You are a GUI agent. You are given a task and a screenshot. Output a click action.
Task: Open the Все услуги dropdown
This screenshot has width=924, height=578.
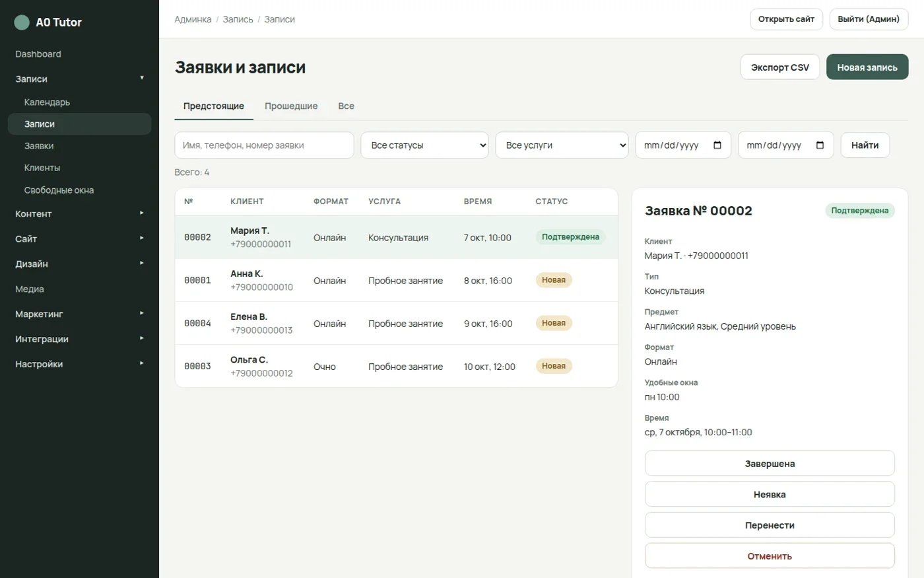coord(562,145)
